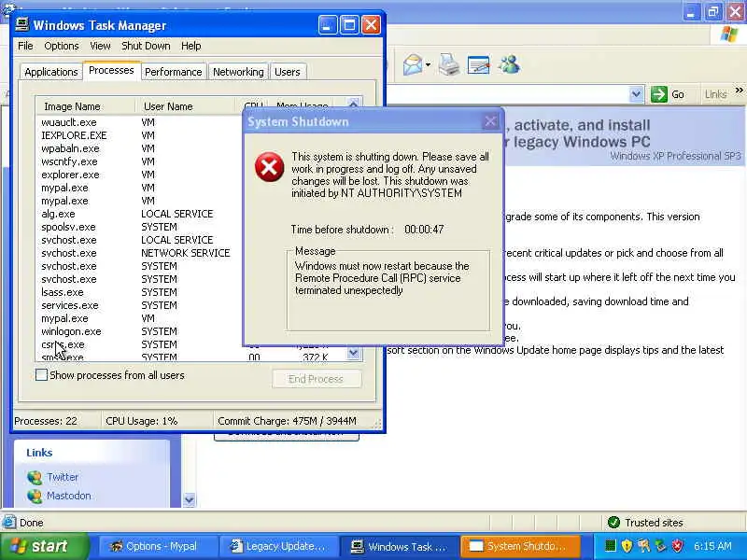Open Task Manager Shut Down menu
This screenshot has width=747, height=560.
pos(146,46)
